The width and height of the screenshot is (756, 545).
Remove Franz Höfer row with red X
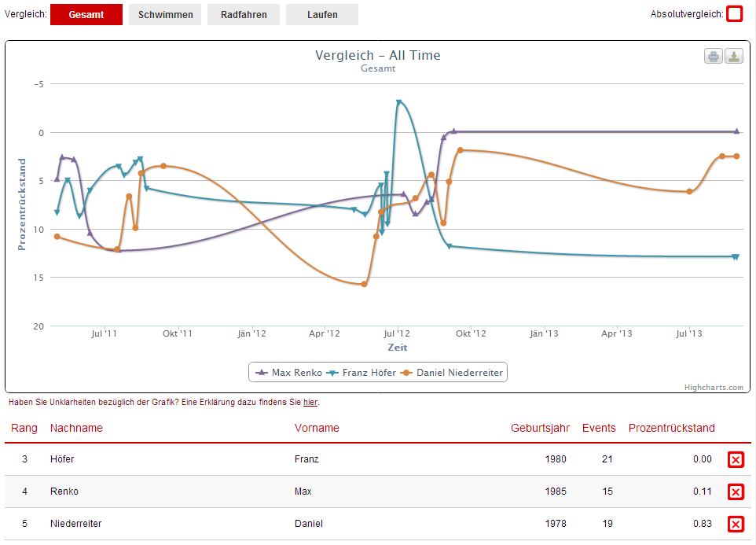click(x=736, y=460)
